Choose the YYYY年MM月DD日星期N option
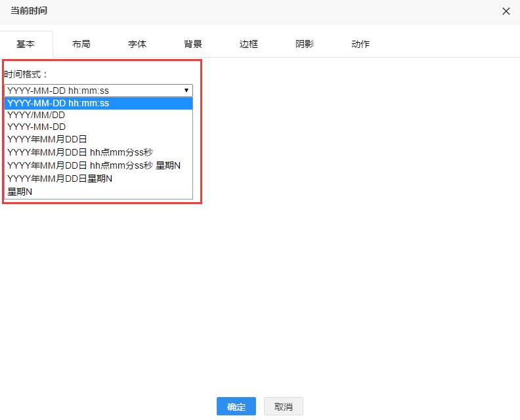520x420 pixels. [x=98, y=178]
